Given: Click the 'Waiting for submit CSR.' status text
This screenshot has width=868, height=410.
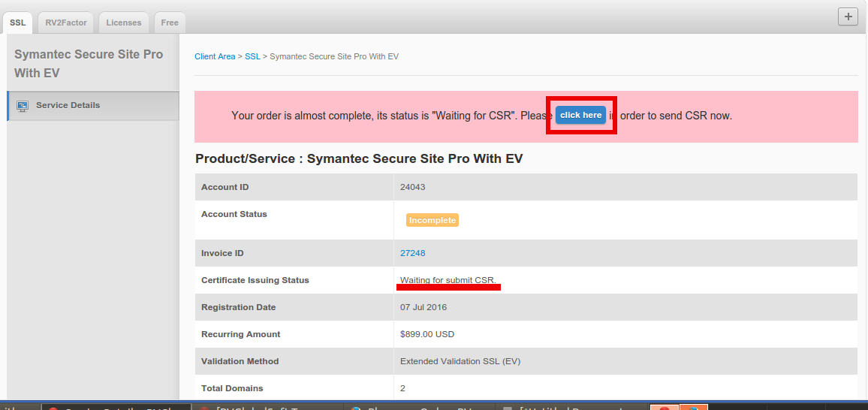Looking at the screenshot, I should pos(448,280).
